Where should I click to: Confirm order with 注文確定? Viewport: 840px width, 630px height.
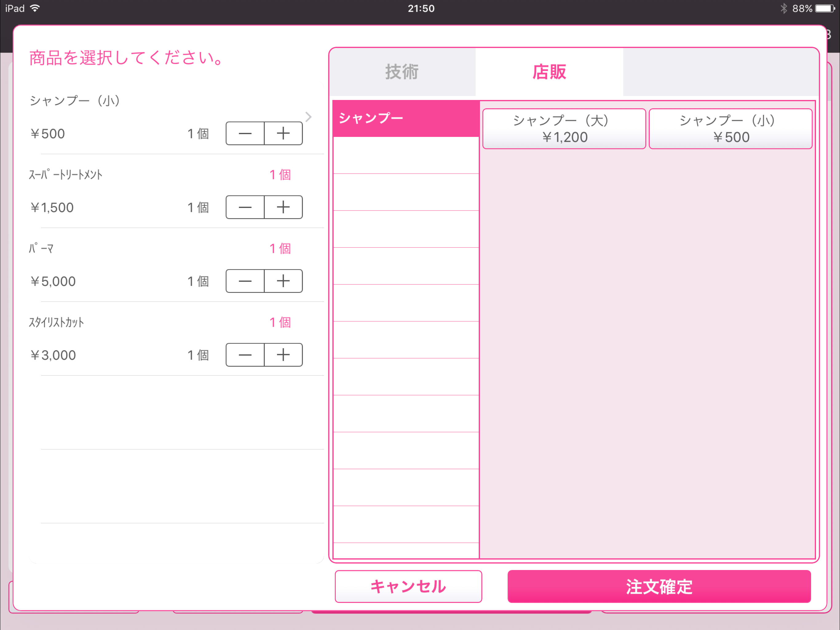pos(659,586)
